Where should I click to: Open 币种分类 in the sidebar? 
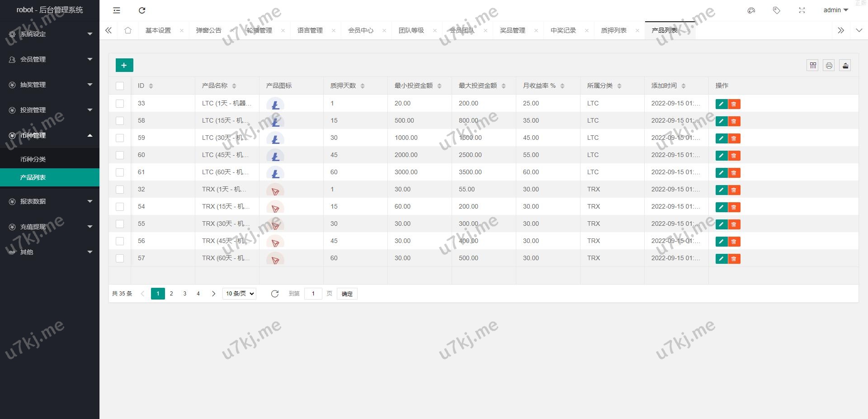[x=33, y=159]
